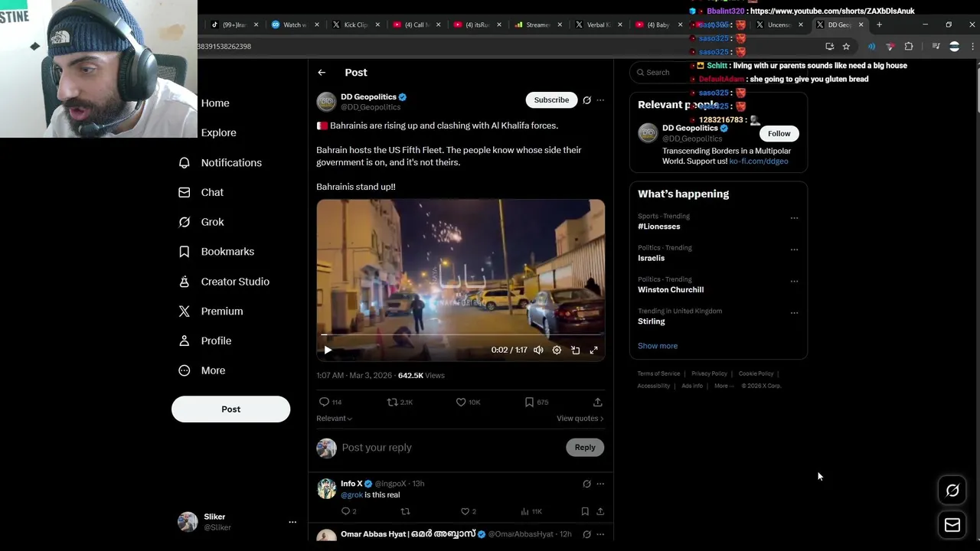Toggle picture-in-picture for video

click(x=575, y=350)
